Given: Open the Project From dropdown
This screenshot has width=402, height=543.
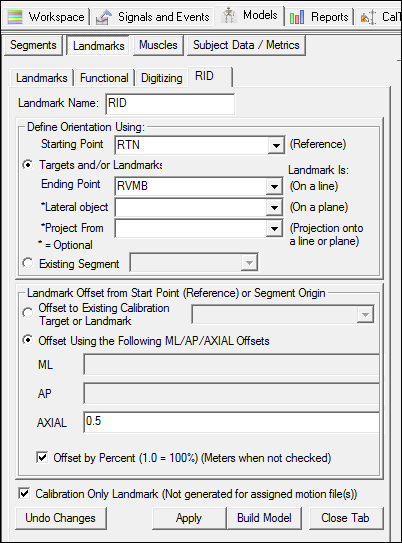Looking at the screenshot, I should point(274,229).
